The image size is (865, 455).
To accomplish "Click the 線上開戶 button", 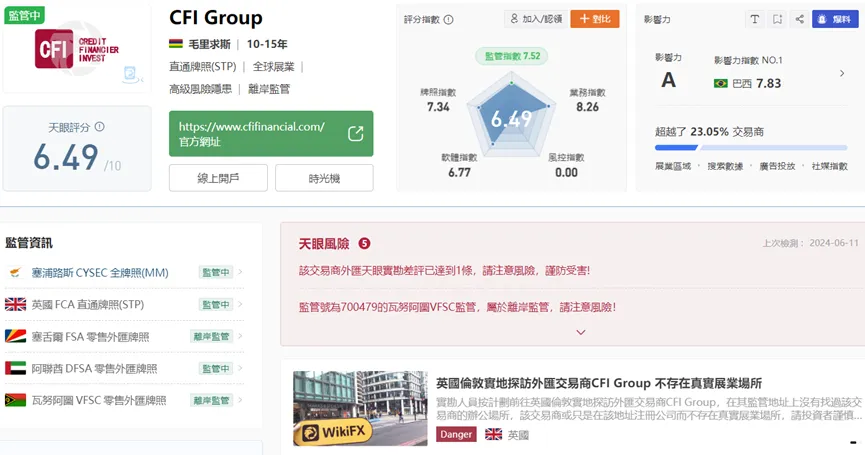I will pos(218,178).
